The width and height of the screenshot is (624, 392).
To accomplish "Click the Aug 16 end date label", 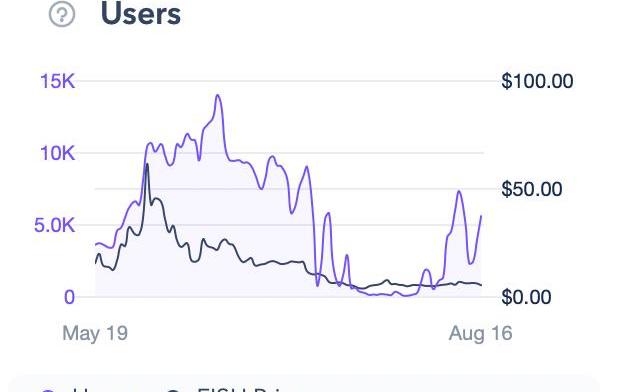I will click(x=480, y=333).
